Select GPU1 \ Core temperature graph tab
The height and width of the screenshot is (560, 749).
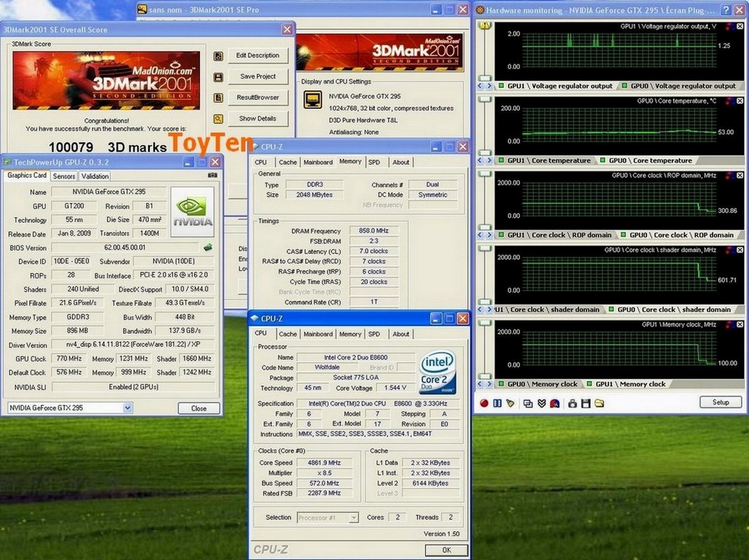coord(544,160)
